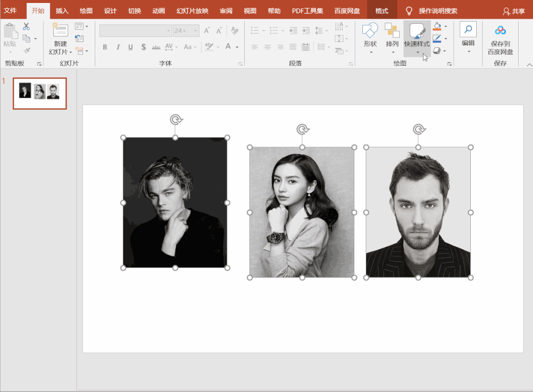The width and height of the screenshot is (533, 392).
Task: Click the Cut scissors icon
Action: (26, 27)
